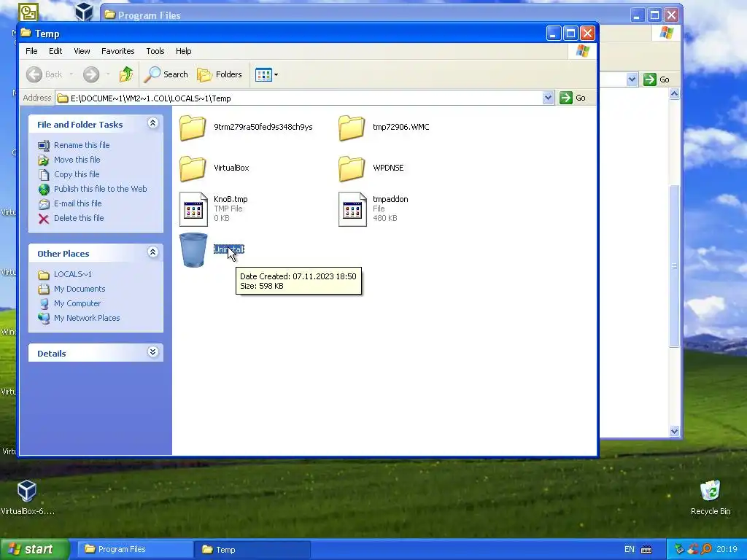Open the Search pane

click(166, 74)
